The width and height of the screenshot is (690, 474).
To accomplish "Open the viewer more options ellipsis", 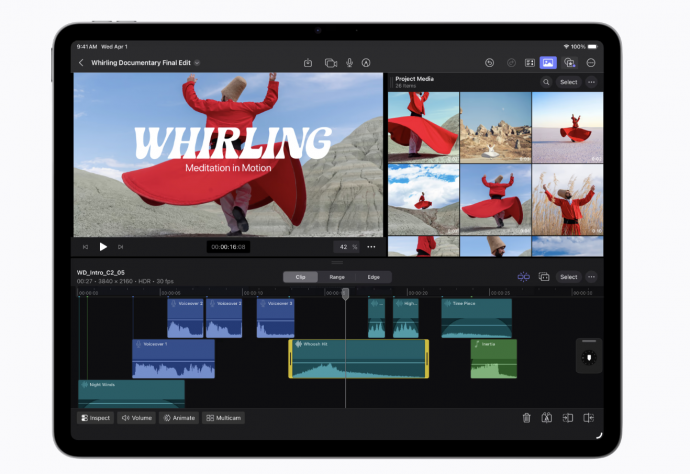I will pos(371,246).
